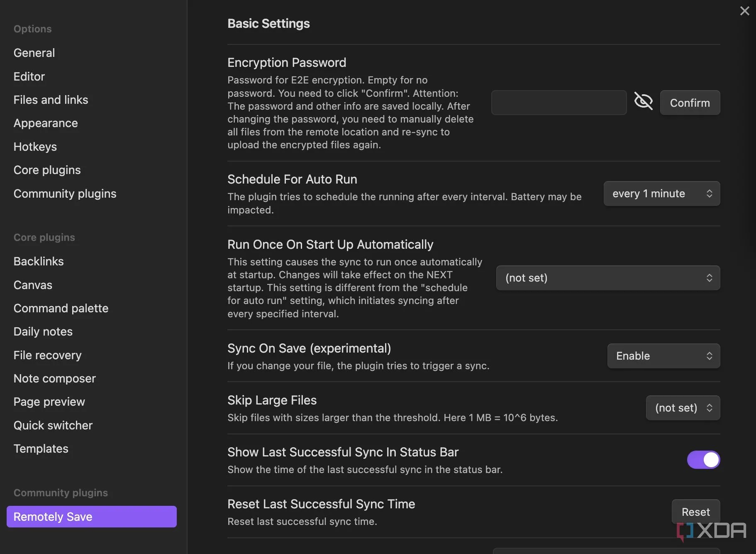Open Appearance settings

[x=46, y=123]
